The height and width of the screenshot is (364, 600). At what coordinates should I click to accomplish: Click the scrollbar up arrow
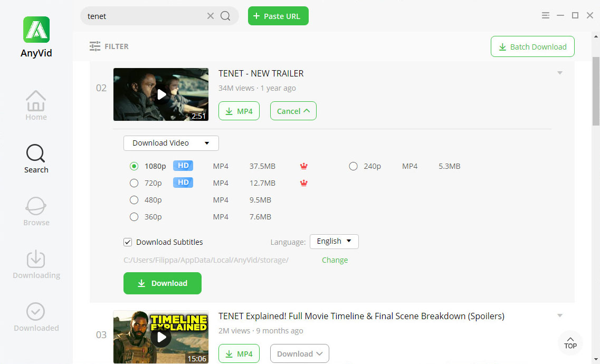596,36
